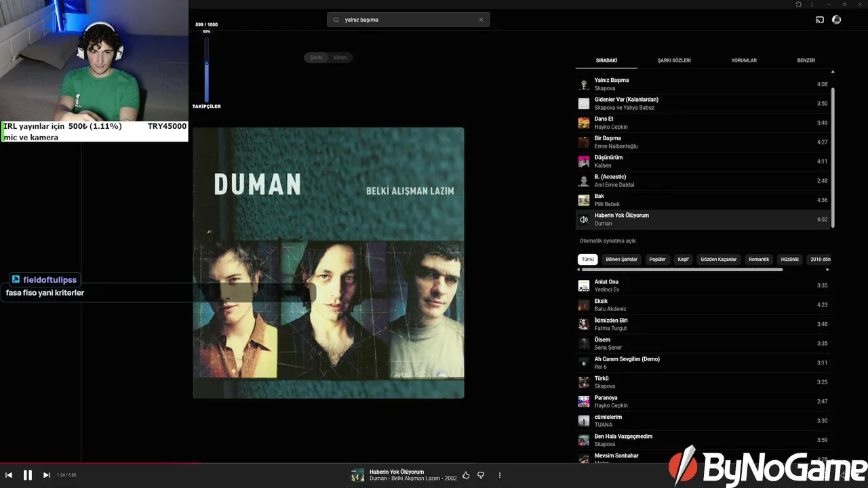This screenshot has height=488, width=868.
Task: Select the Bilinen Şarkılar filter chip
Action: pyautogui.click(x=622, y=260)
